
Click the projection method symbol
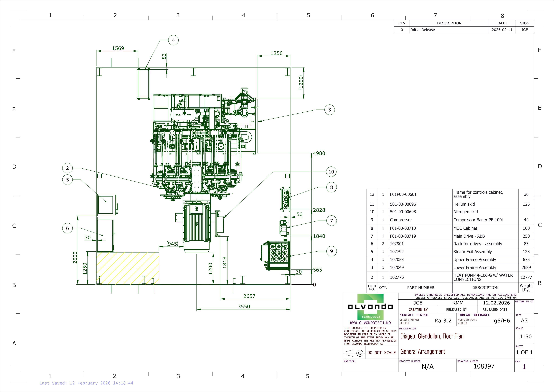(354, 353)
